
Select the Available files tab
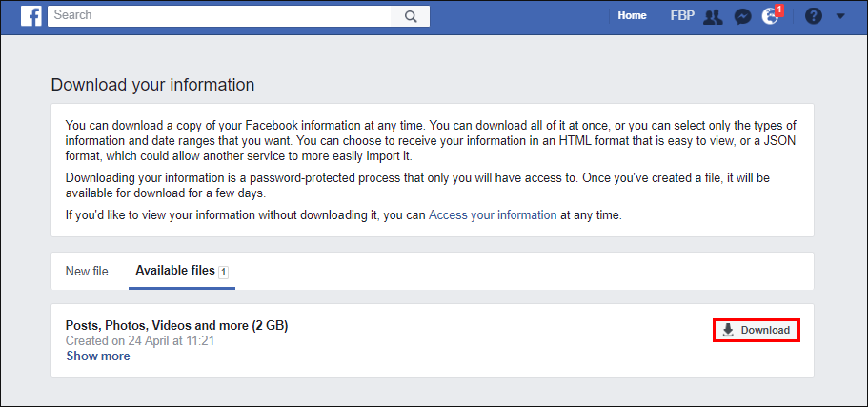tap(182, 272)
